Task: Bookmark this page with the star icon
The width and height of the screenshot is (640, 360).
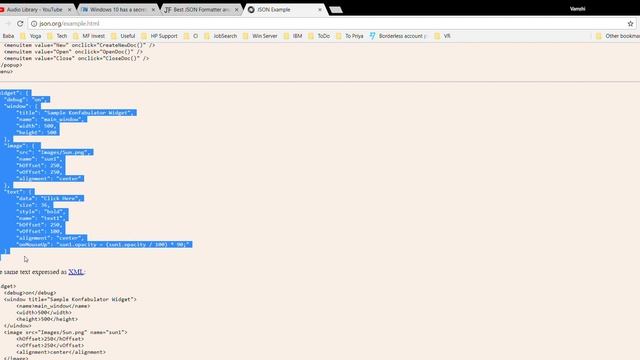Action: point(630,24)
